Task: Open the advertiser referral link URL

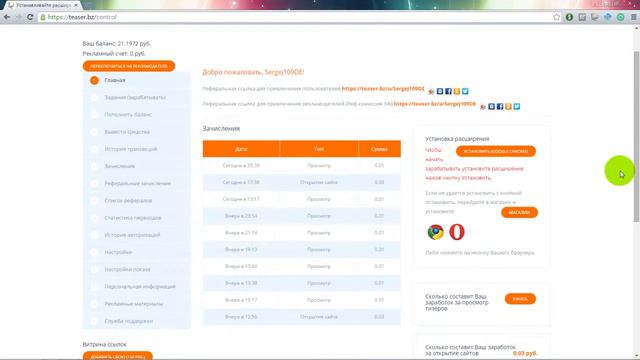Action: coord(435,104)
